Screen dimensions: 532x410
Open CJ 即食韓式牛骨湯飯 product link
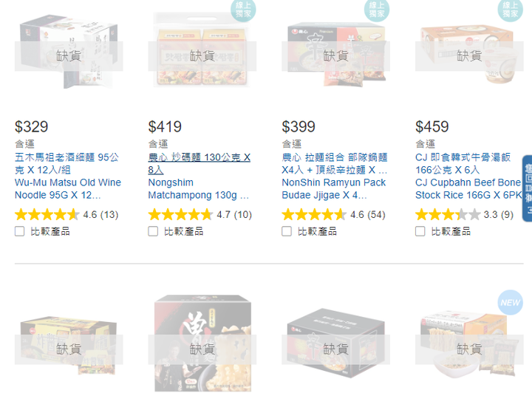(x=463, y=163)
